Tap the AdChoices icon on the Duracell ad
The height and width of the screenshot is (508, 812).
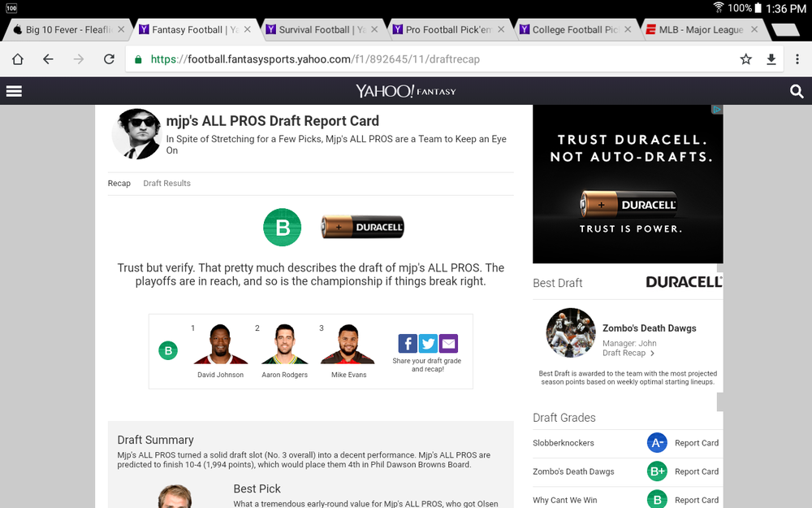(717, 110)
